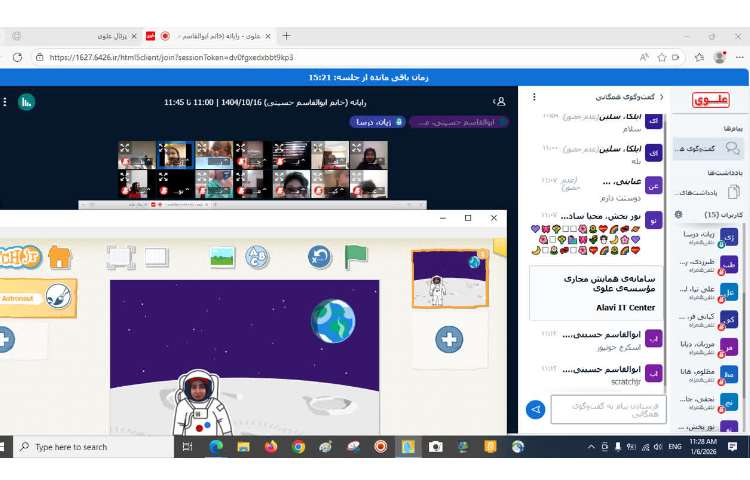750x480 pixels.
Task: Open the taskbar clock showing 11:28 AM
Action: 703,447
